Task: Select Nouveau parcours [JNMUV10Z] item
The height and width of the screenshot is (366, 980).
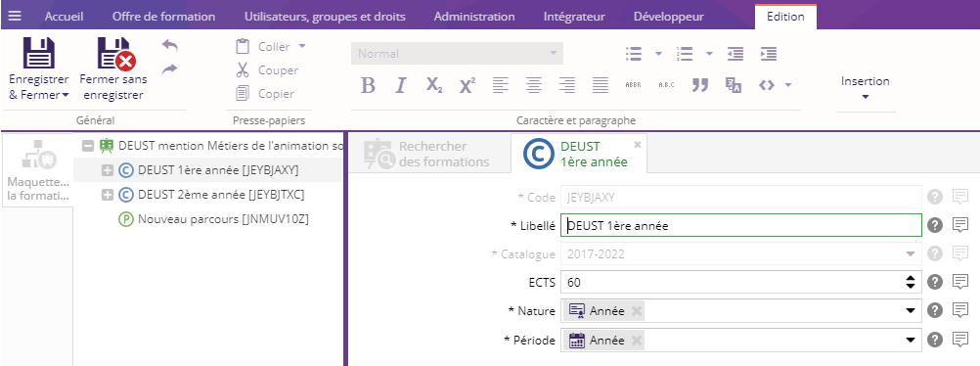Action: point(223,219)
